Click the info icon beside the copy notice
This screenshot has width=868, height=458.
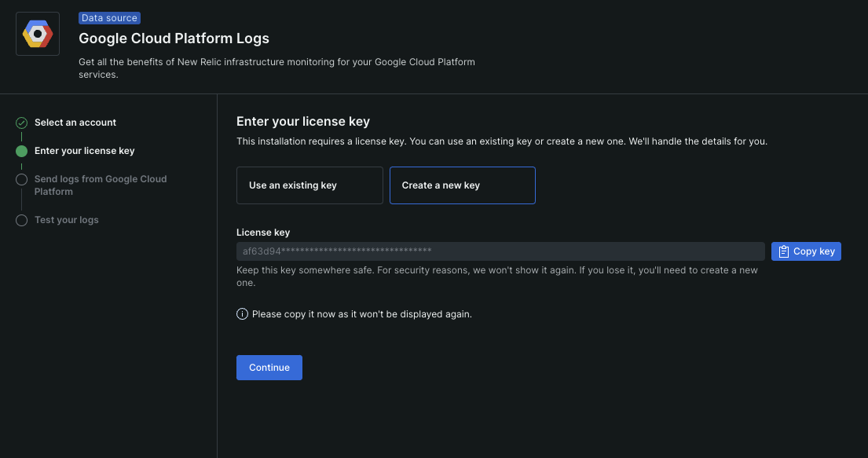[x=242, y=314]
